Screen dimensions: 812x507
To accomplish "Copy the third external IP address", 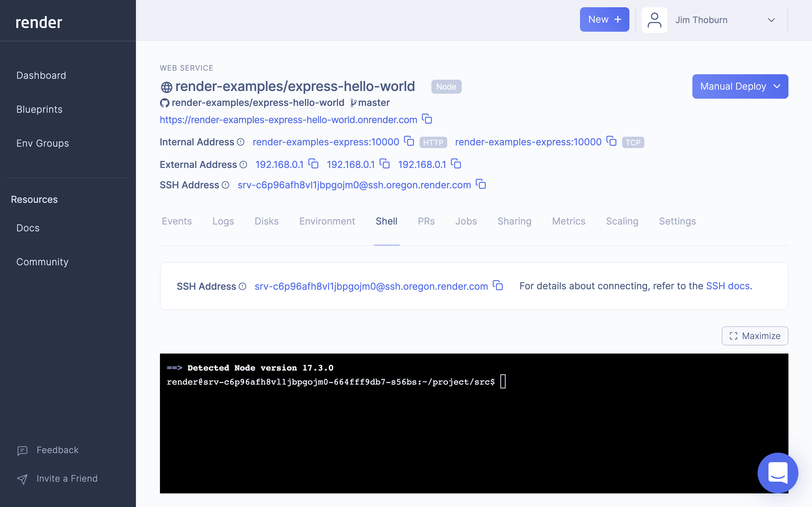I will coord(456,164).
